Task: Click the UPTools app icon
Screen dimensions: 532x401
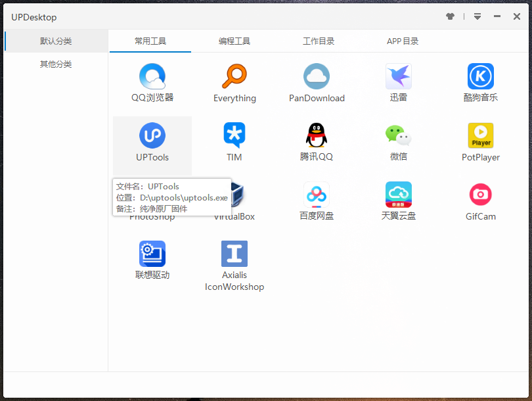Action: point(152,136)
